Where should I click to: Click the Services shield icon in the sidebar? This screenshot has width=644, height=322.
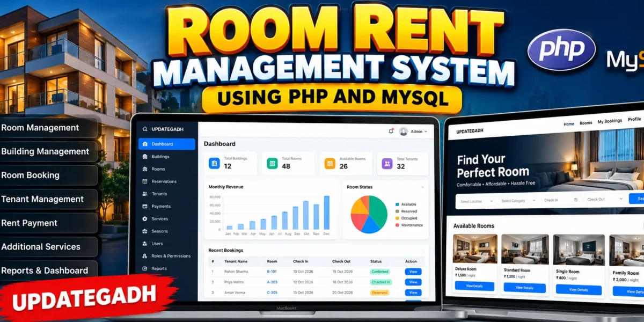(x=145, y=219)
